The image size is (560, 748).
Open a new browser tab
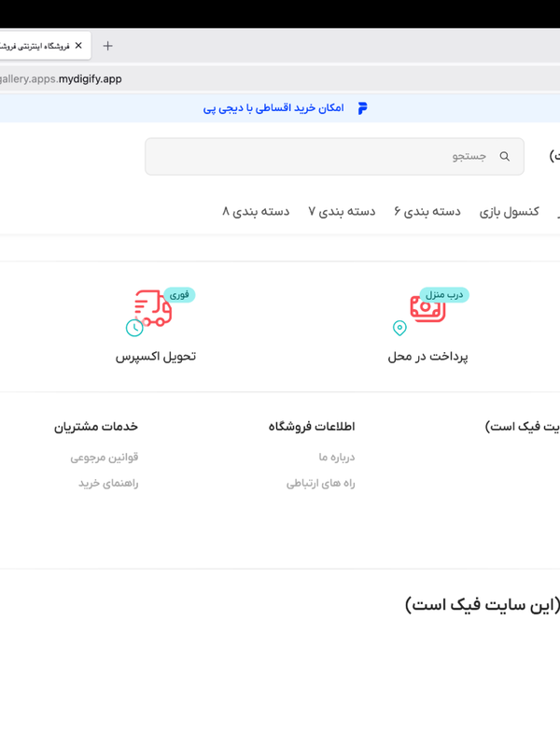107,46
